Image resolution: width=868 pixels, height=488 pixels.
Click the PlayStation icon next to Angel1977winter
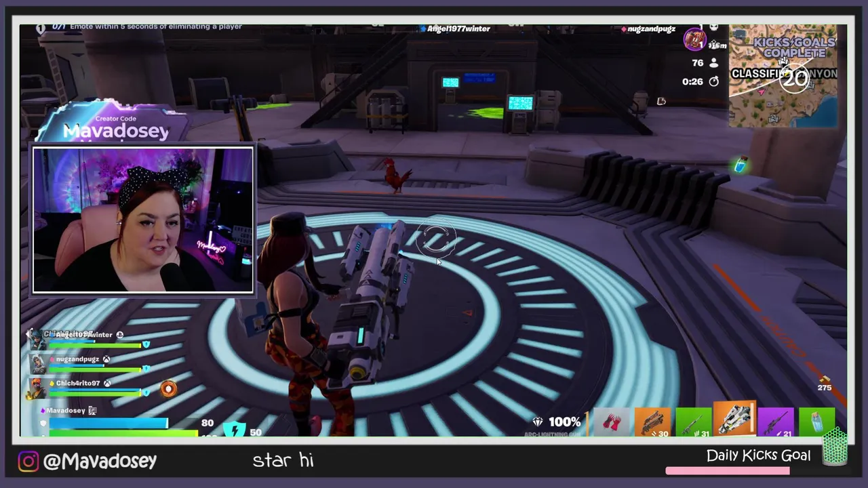tap(120, 335)
